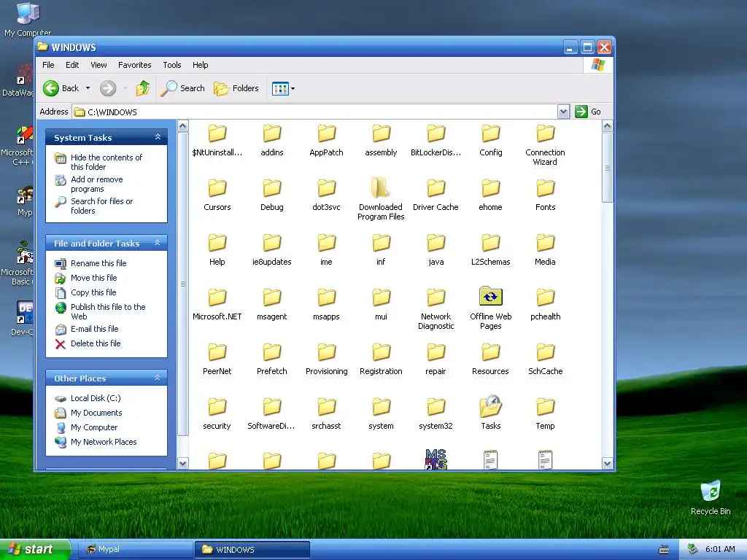Click Hide the contents of this folder

pyautogui.click(x=107, y=162)
